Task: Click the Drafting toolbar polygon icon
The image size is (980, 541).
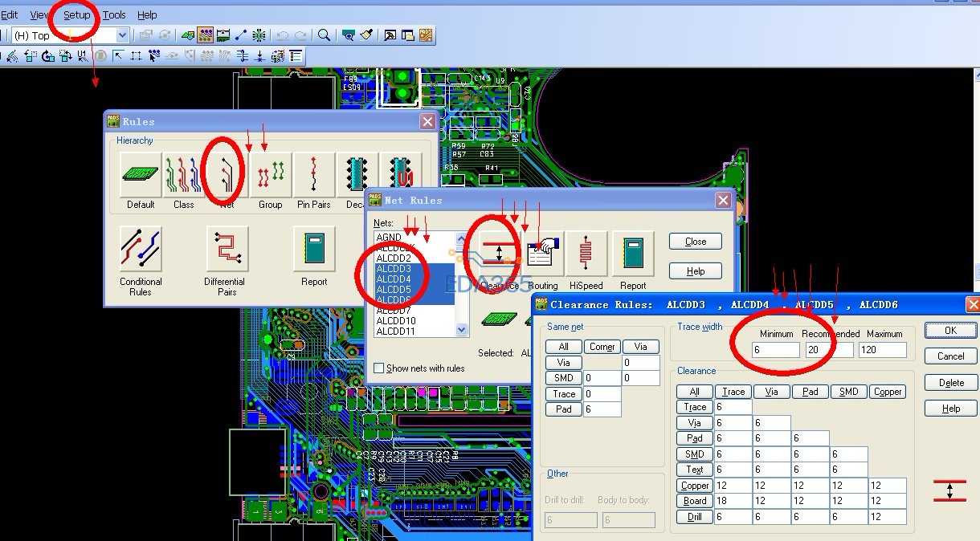Action: click(187, 35)
